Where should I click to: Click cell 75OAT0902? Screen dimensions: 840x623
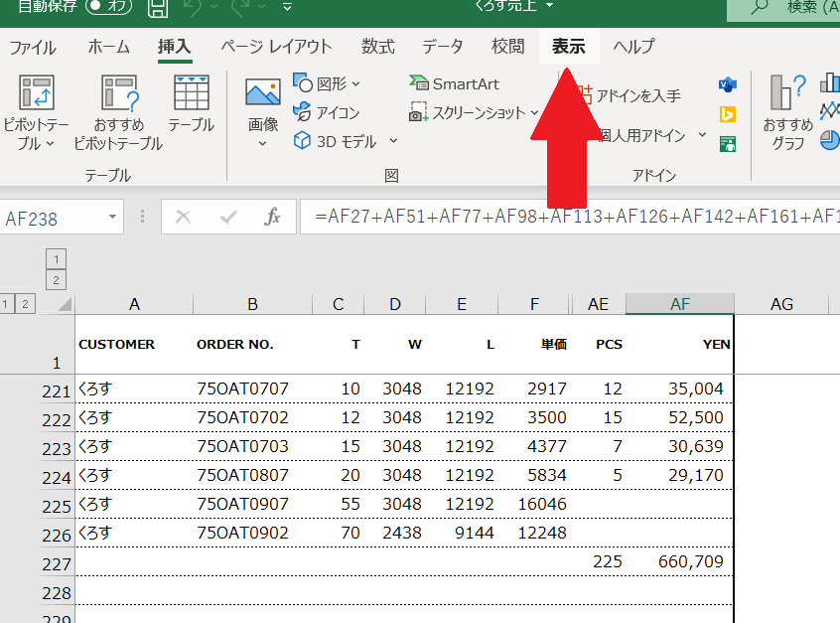253,533
